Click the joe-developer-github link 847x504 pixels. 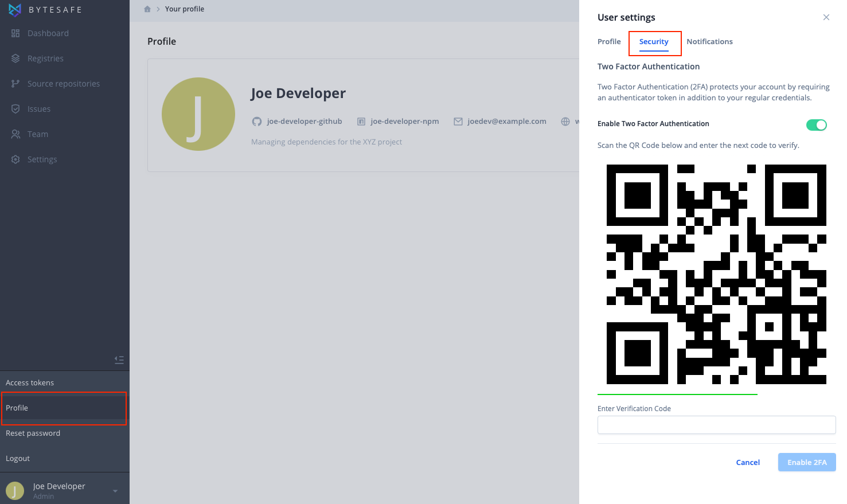pyautogui.click(x=305, y=122)
